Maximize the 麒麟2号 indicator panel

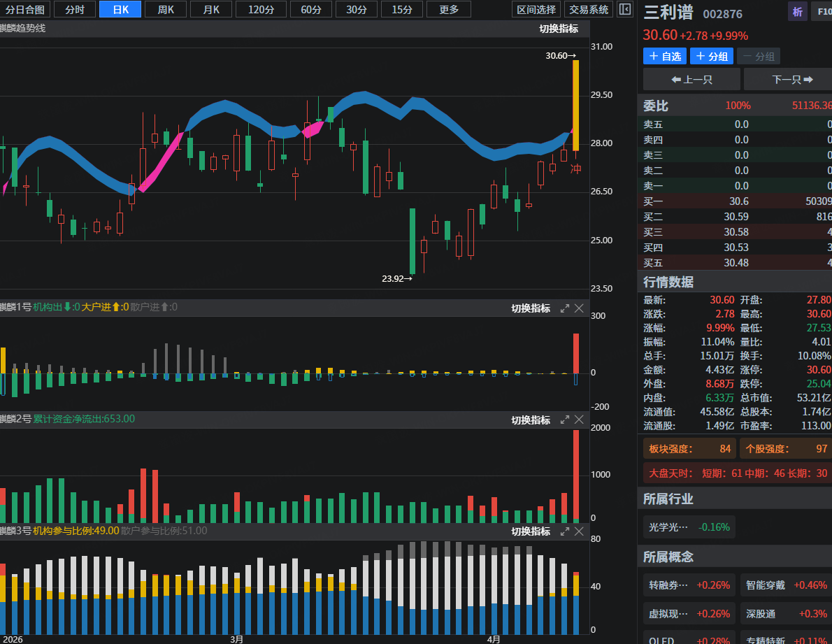pos(565,420)
